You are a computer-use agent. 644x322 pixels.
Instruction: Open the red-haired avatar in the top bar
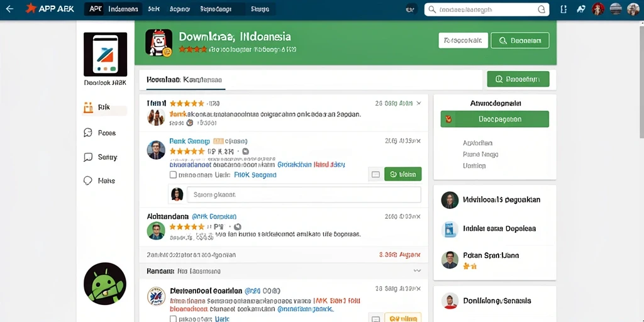pyautogui.click(x=598, y=9)
